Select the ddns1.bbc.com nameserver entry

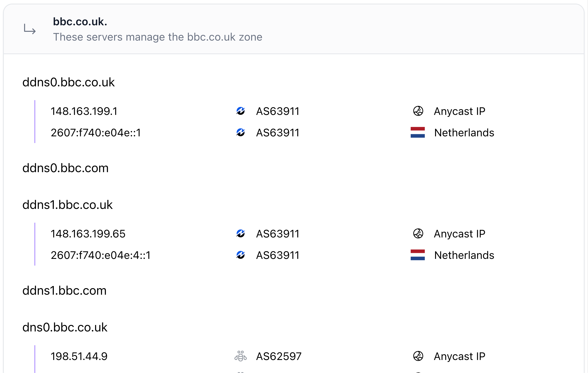[65, 291]
